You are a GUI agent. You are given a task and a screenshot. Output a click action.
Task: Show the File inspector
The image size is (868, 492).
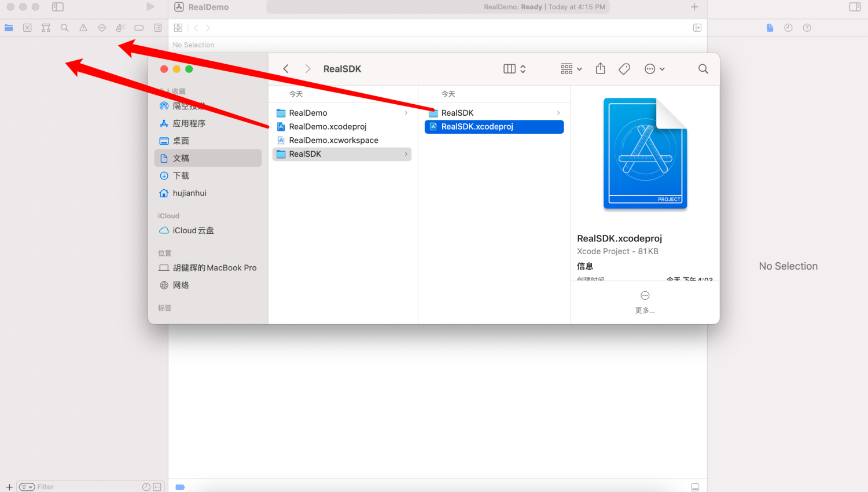770,28
